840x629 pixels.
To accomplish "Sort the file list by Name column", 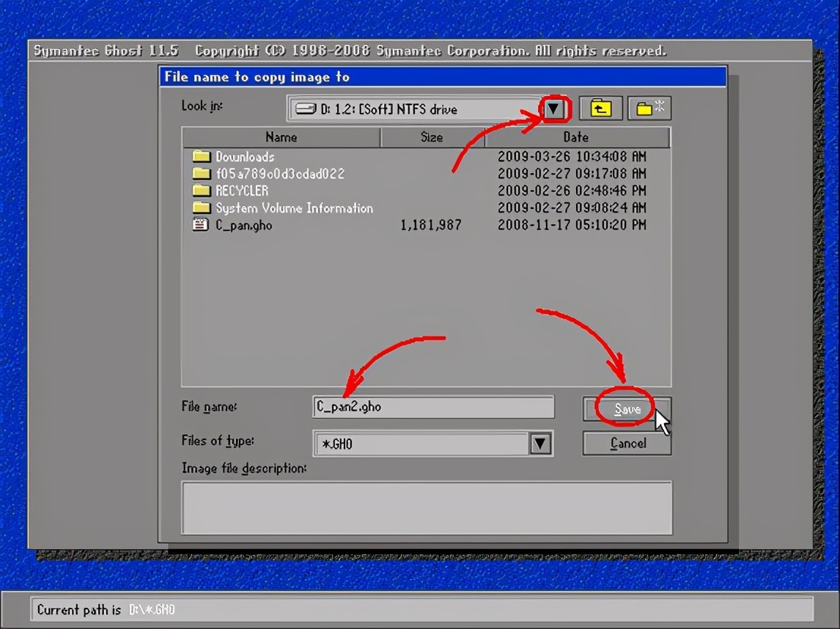I will click(281, 137).
